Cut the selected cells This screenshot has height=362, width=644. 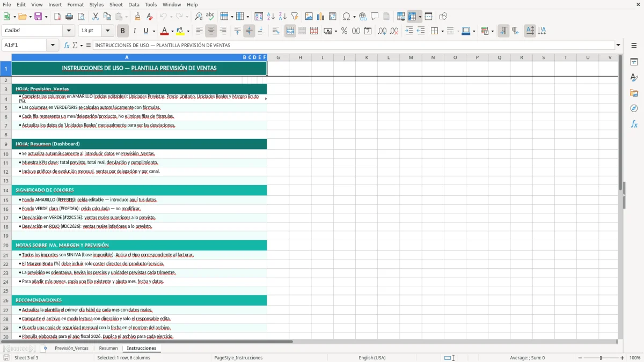(x=96, y=17)
